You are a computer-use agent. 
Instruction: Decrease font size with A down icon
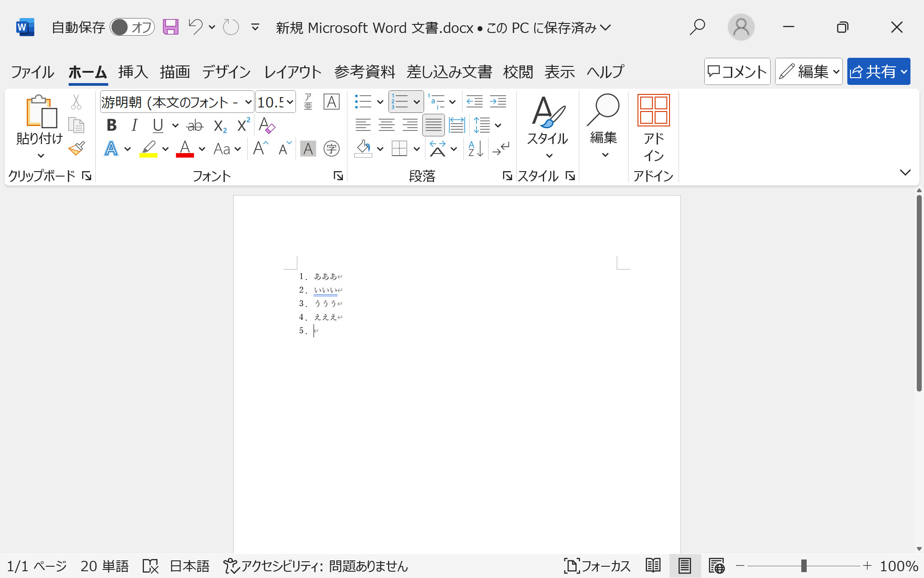tap(285, 148)
